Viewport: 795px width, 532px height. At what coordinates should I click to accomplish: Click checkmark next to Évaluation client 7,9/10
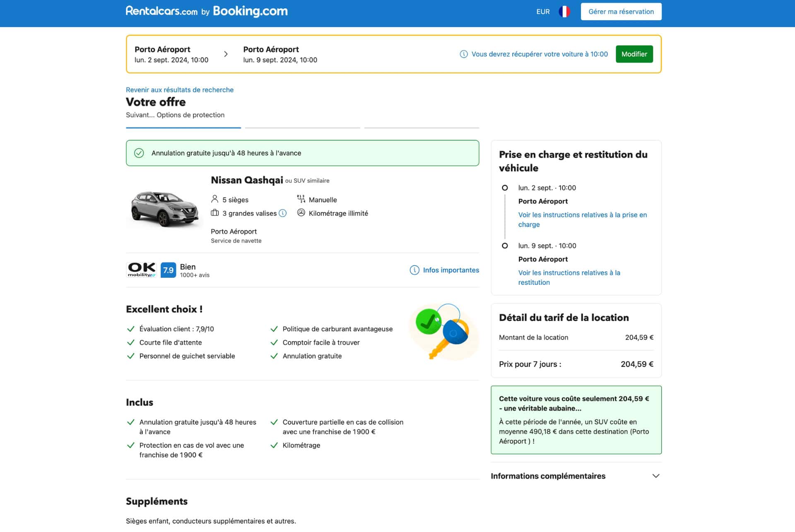(x=131, y=329)
